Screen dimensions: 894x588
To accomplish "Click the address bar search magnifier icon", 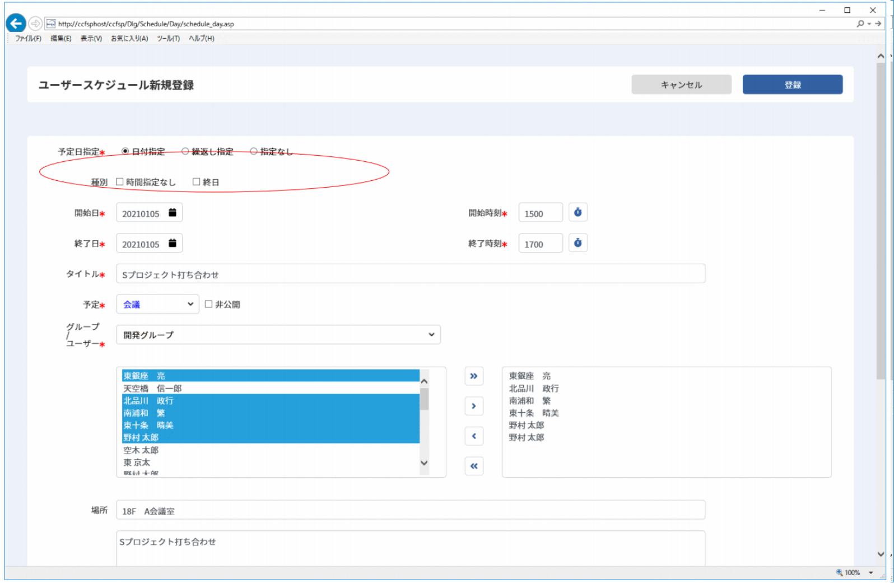I will pyautogui.click(x=860, y=24).
